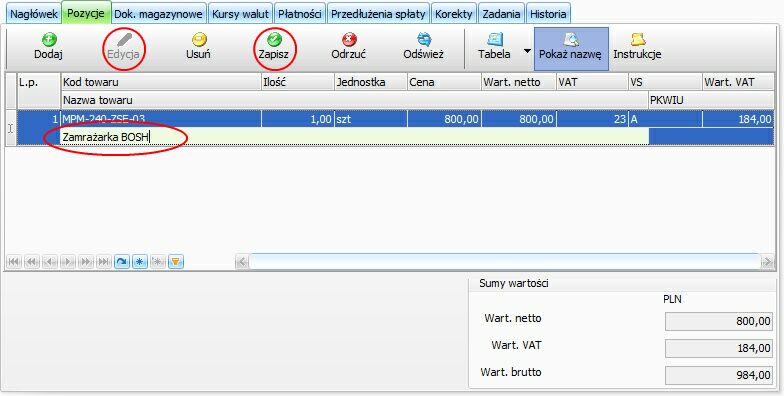Jump to first record navigator button
Screen dimensions: 784x396
(14, 262)
